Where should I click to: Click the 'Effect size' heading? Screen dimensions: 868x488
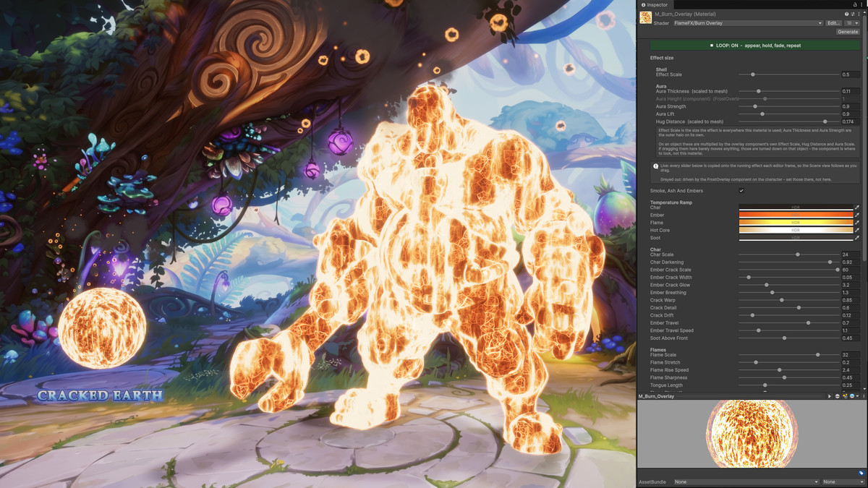coord(662,58)
